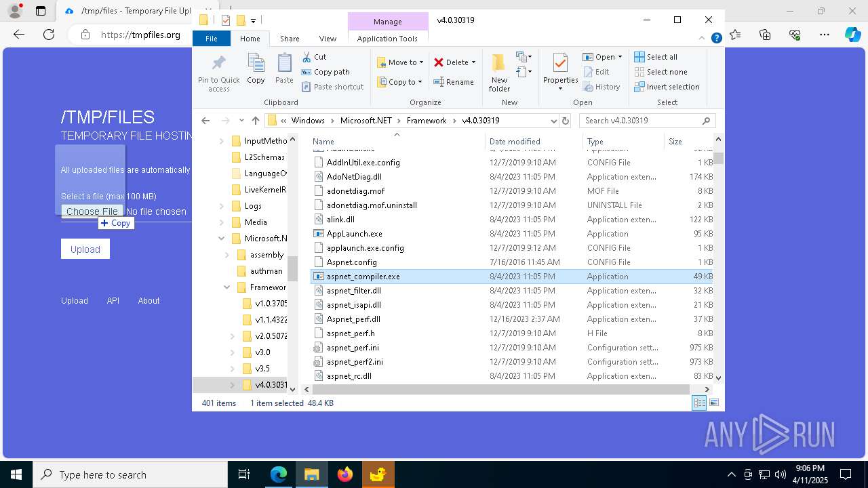This screenshot has width=868, height=488.
Task: Open Edge Copilot sidebar icon
Action: pos(852,35)
